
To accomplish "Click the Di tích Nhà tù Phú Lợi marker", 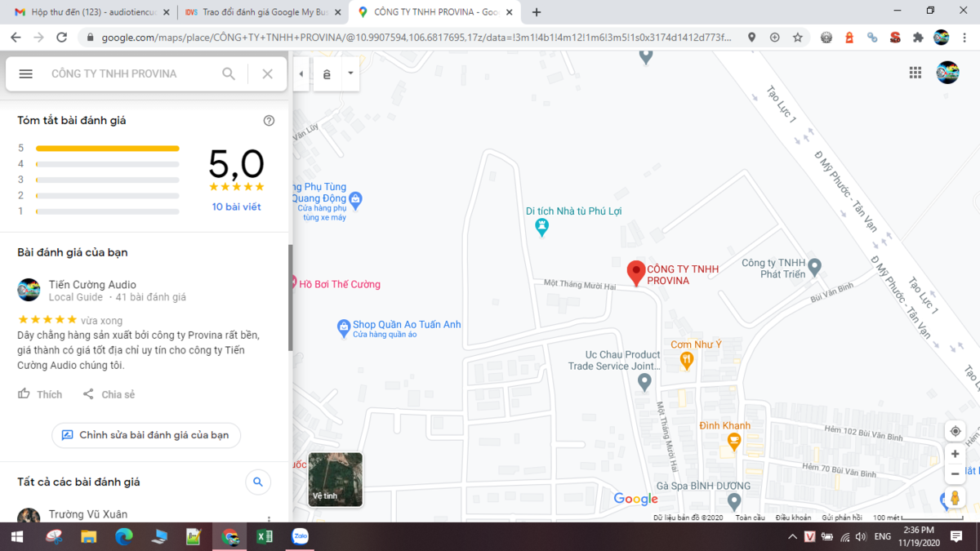I will pos(541,226).
